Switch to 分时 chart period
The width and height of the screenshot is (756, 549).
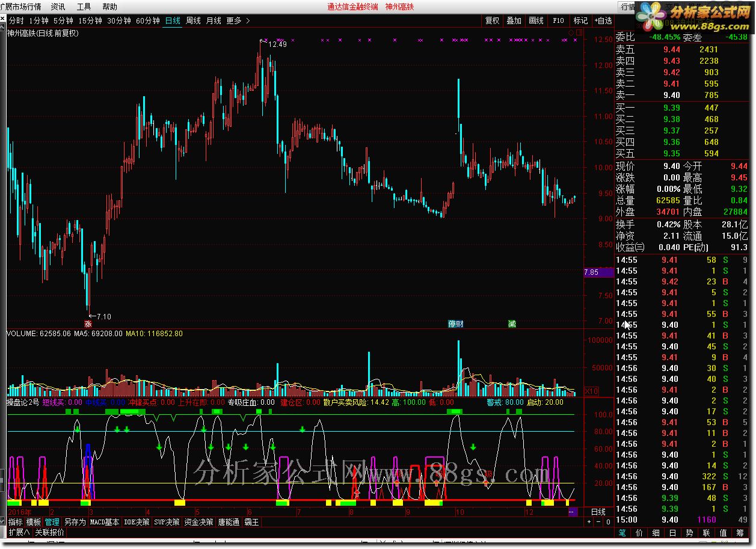[16, 20]
